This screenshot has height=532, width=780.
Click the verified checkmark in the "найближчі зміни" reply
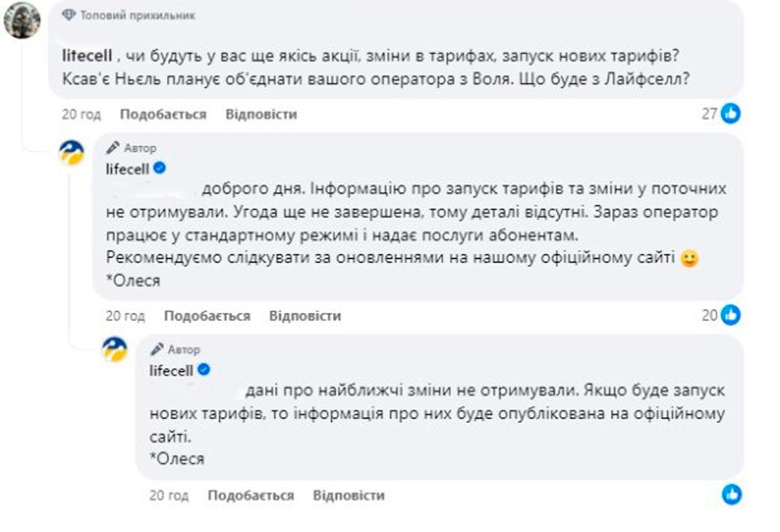[x=203, y=370]
